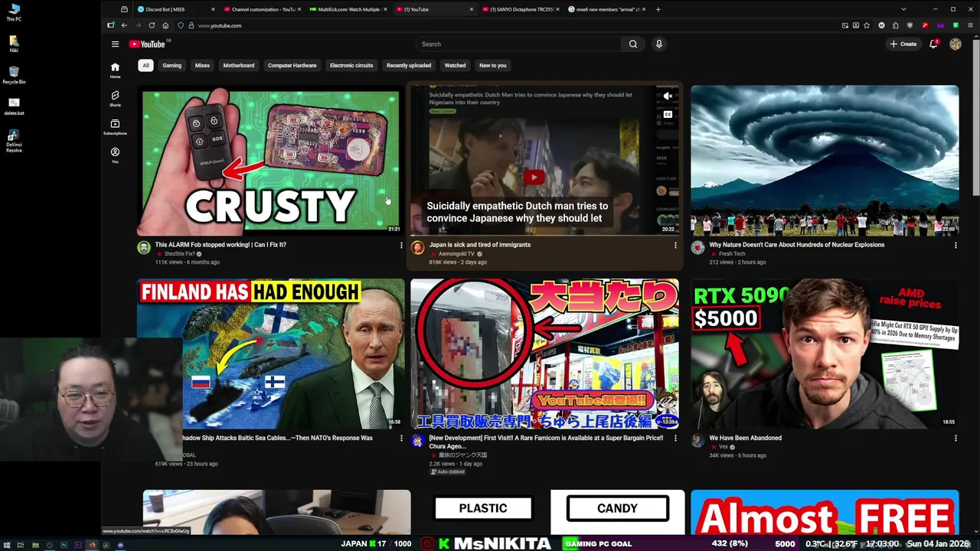
Task: Go back using browser back arrow
Action: 124,25
